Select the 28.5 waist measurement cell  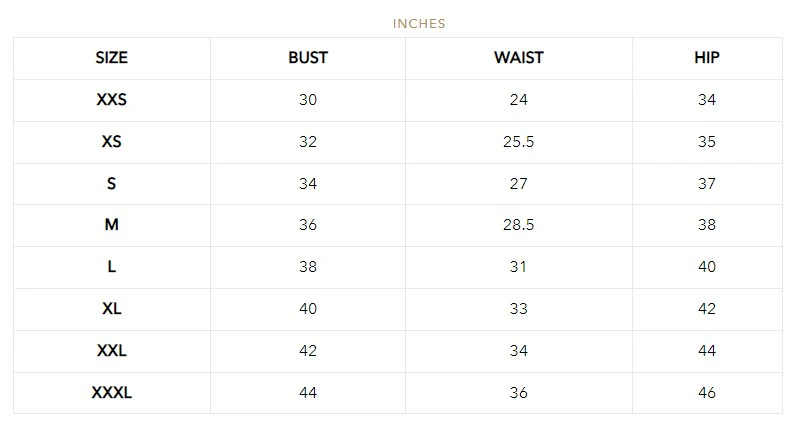518,225
